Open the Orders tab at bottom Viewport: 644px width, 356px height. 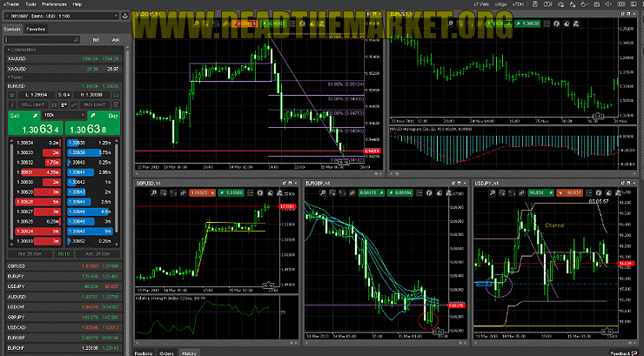pyautogui.click(x=167, y=353)
